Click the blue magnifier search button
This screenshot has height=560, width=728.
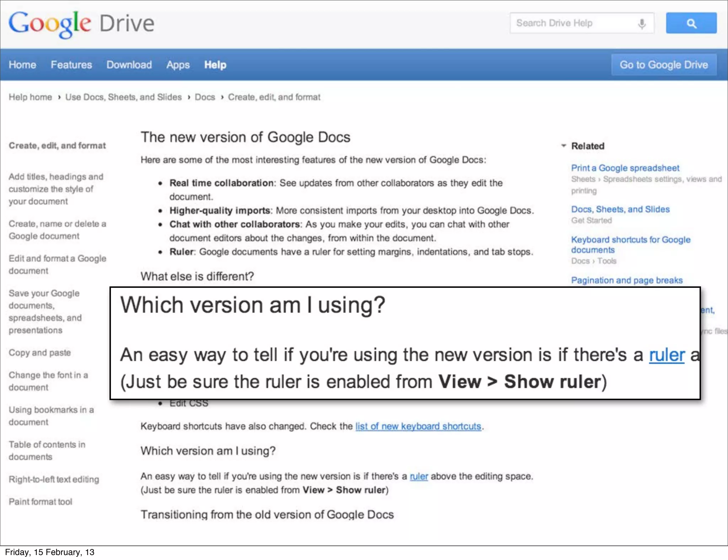pyautogui.click(x=691, y=23)
